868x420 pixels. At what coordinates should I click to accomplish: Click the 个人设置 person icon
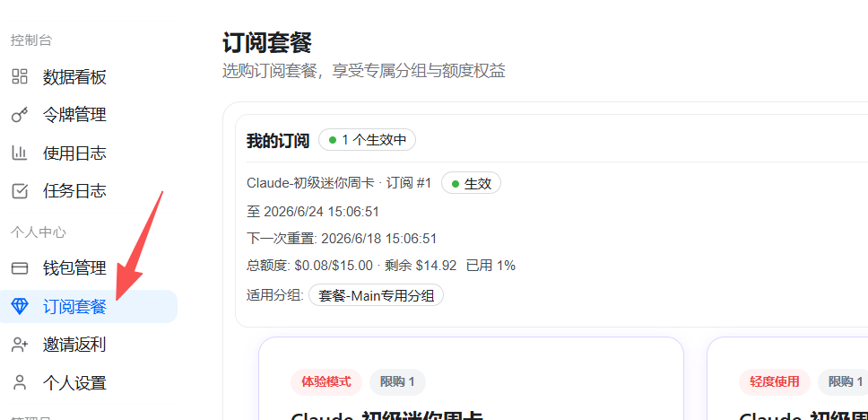coord(20,383)
